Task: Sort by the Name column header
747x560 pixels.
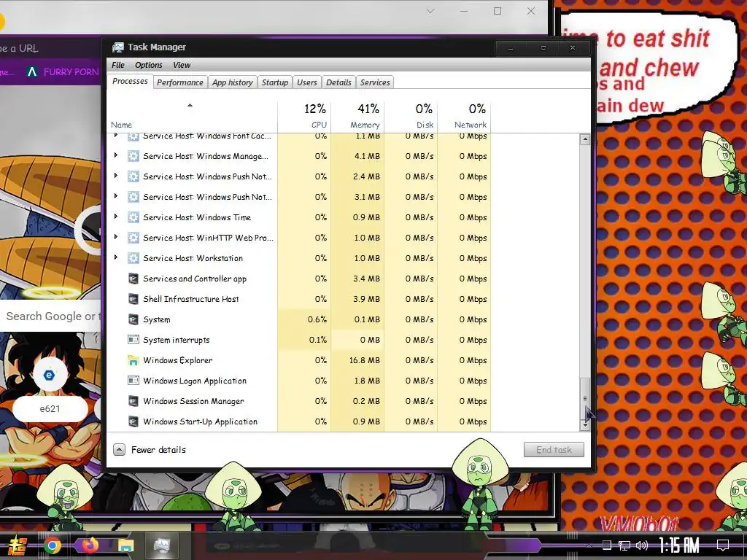Action: pos(192,116)
